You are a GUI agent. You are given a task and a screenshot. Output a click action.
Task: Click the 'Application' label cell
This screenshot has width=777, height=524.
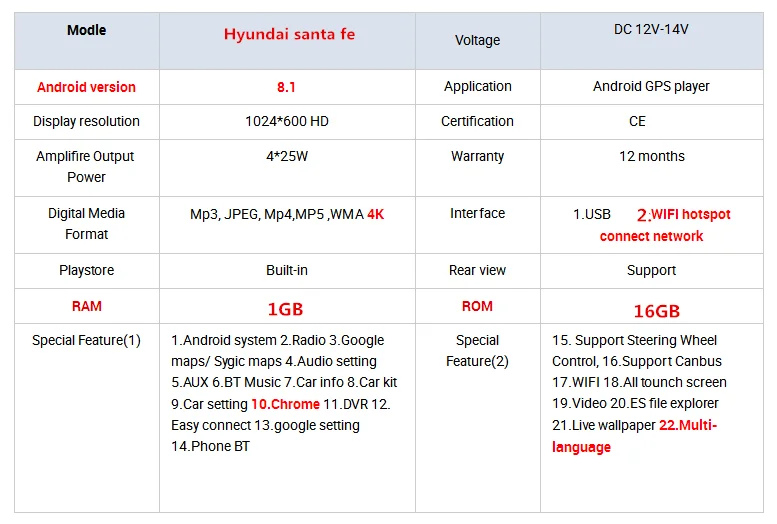pyautogui.click(x=478, y=86)
